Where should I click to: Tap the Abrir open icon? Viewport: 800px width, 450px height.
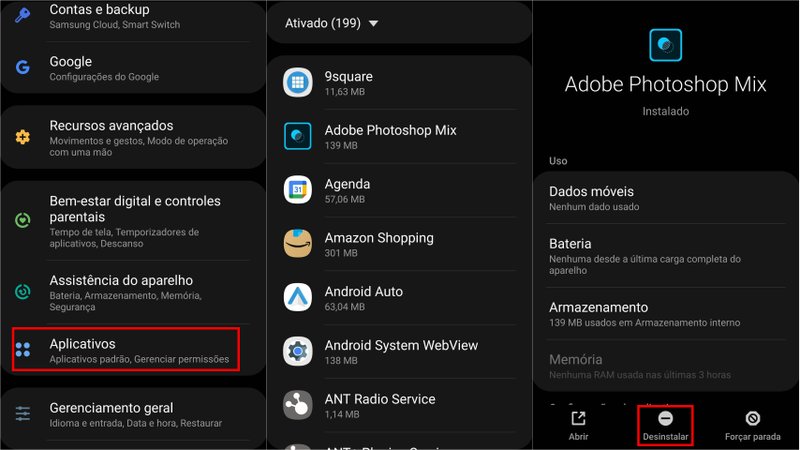[578, 418]
